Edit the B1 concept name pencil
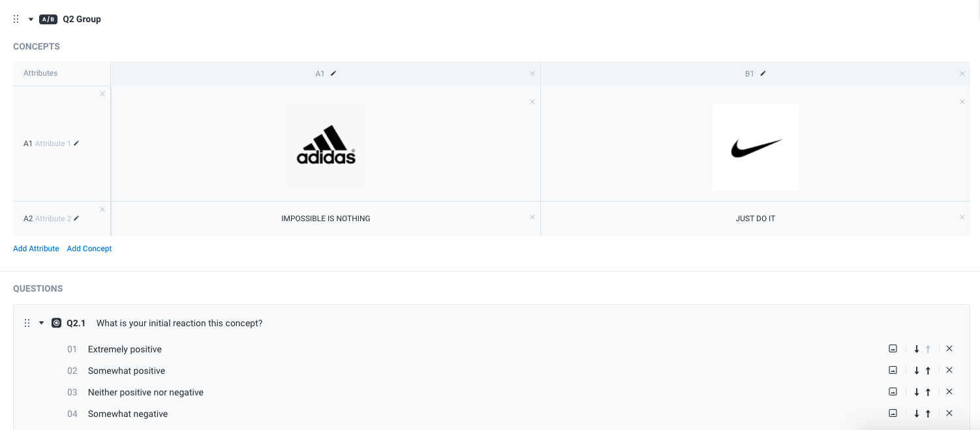This screenshot has width=980, height=430. (x=763, y=73)
